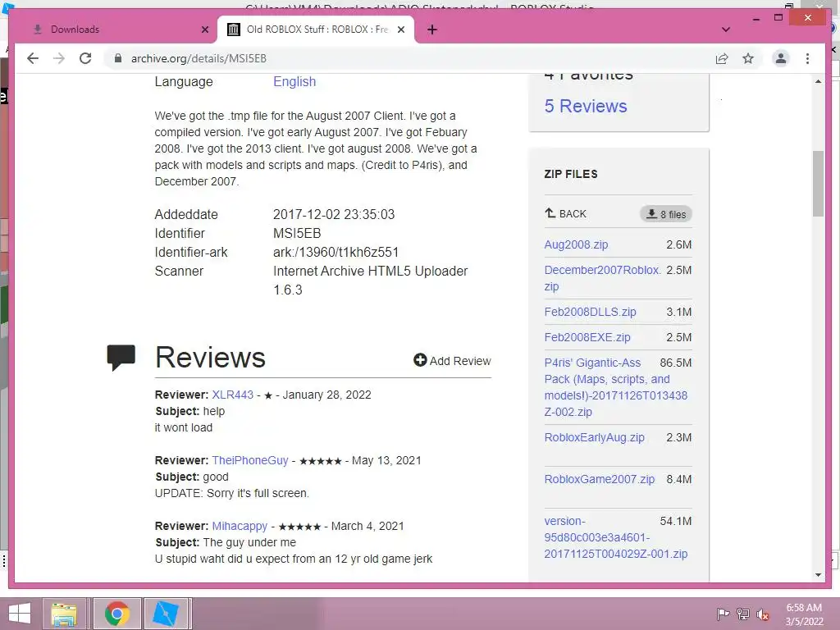This screenshot has width=840, height=630.
Task: Click the Reviews speech bubble icon
Action: (x=121, y=358)
